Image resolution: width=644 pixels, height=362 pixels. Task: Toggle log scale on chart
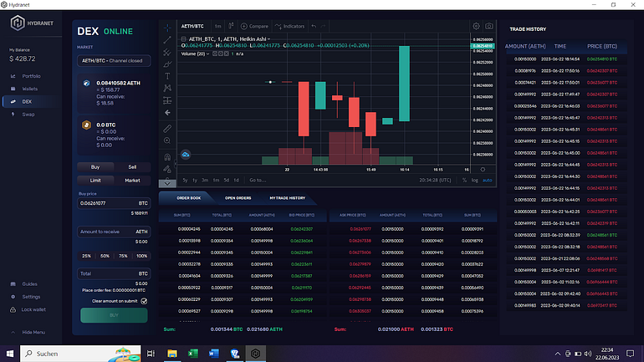point(474,181)
